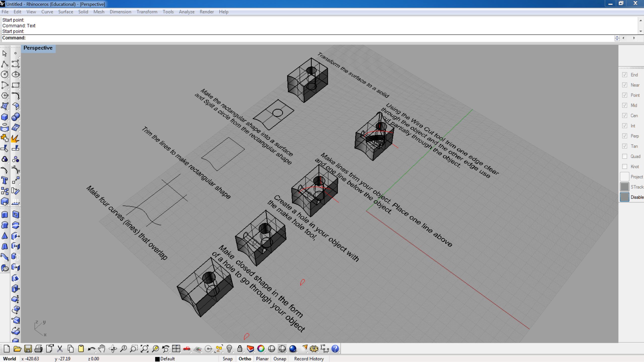Pick the Circle tool

click(x=5, y=75)
